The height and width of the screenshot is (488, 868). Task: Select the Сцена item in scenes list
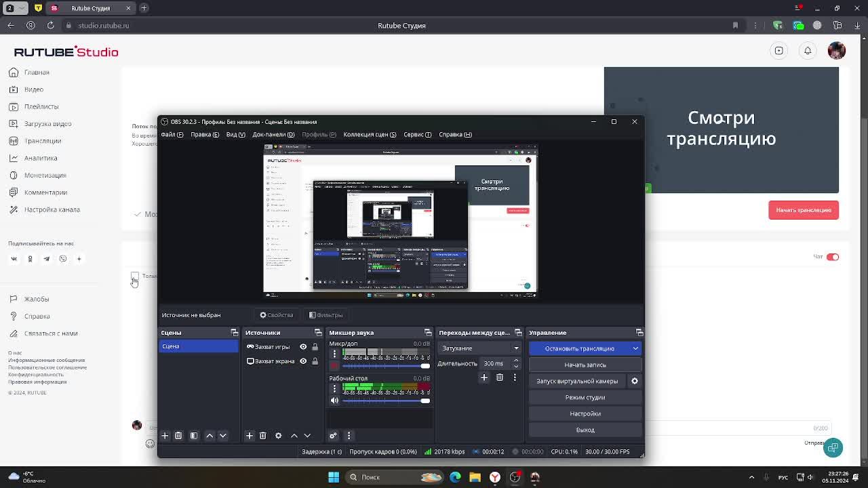tap(199, 346)
